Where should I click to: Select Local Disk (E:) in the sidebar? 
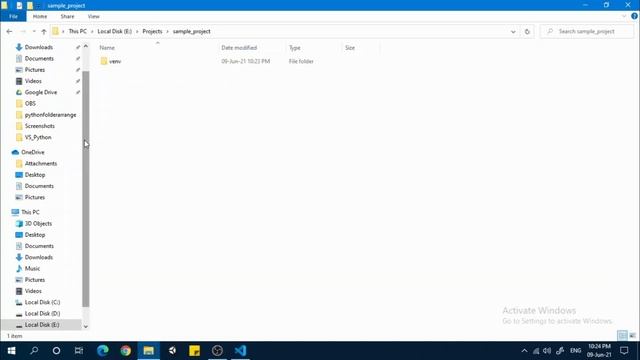click(x=42, y=325)
